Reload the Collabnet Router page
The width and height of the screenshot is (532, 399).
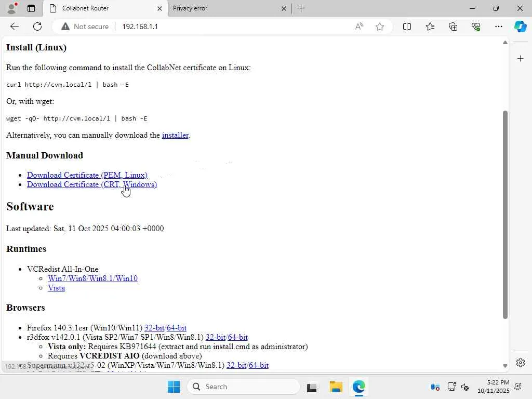pos(37,26)
